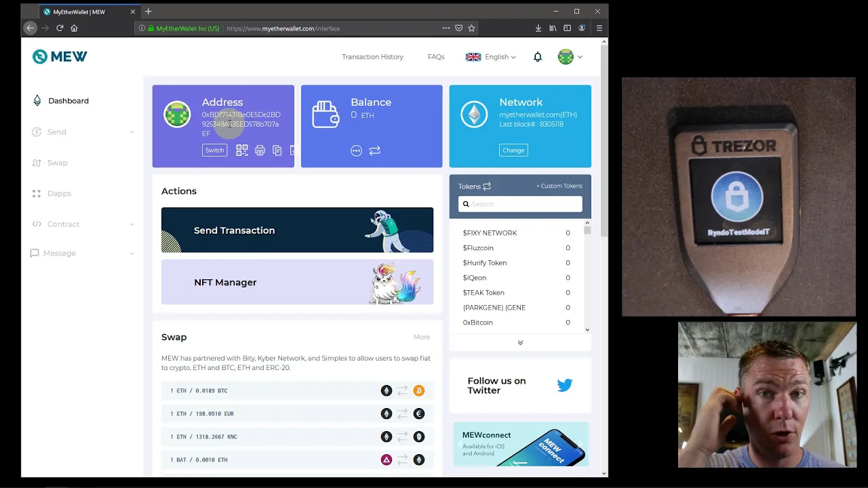The height and width of the screenshot is (488, 868).
Task: Click the $Hurify Token row
Action: [516, 262]
